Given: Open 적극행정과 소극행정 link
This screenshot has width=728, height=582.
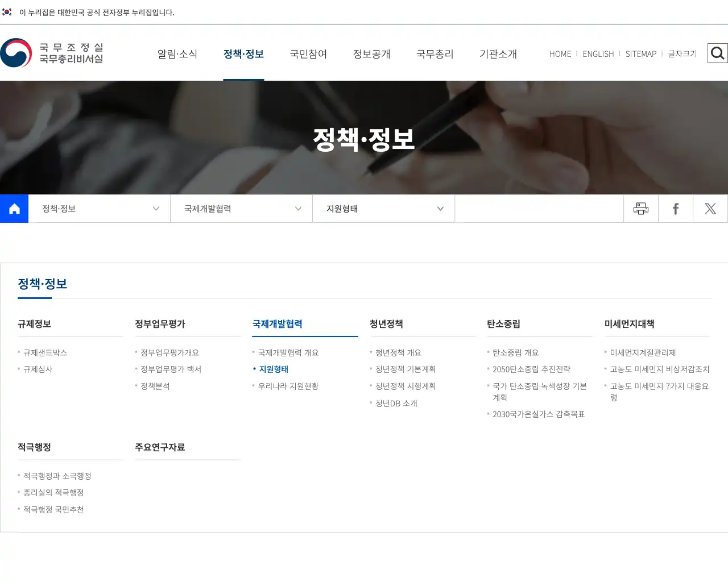Looking at the screenshot, I should pos(57,476).
